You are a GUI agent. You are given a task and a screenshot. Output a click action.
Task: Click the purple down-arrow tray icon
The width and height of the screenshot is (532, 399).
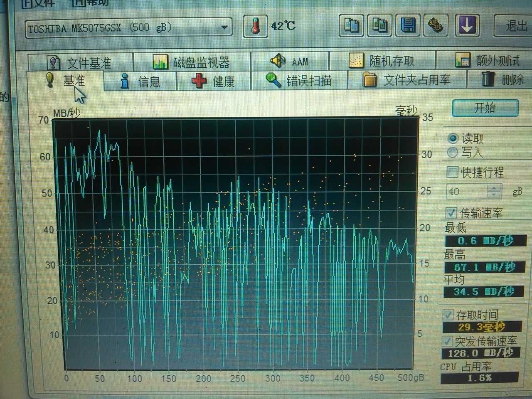coord(466,26)
